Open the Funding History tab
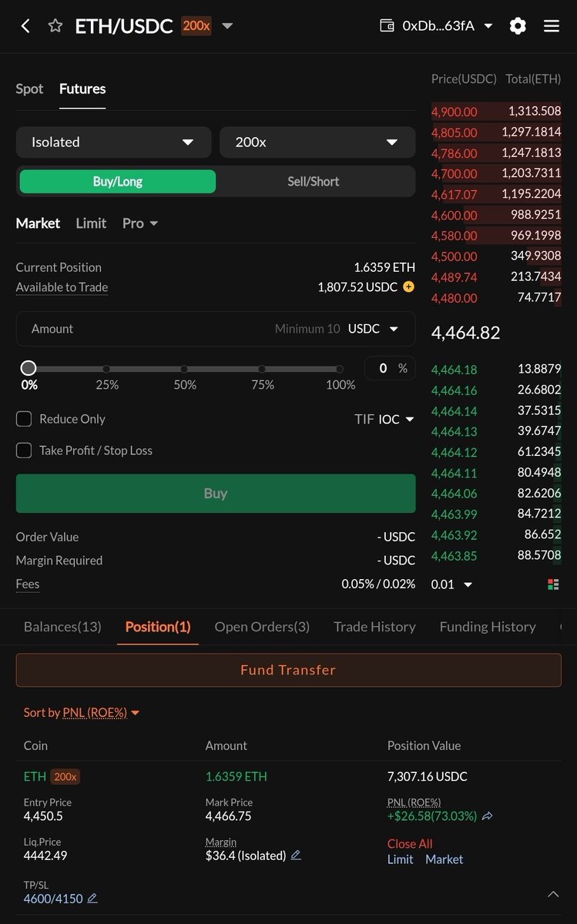 coord(488,627)
